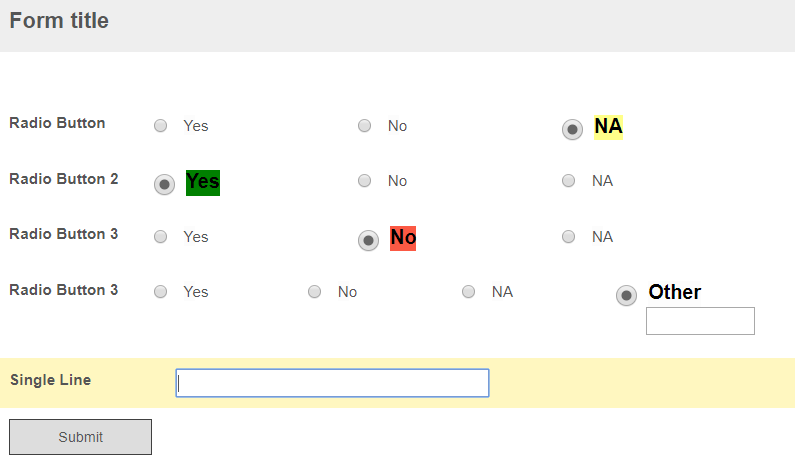Viewport: 795px width, 462px height.
Task: Choose NA for Radio Button 2
Action: click(x=569, y=181)
